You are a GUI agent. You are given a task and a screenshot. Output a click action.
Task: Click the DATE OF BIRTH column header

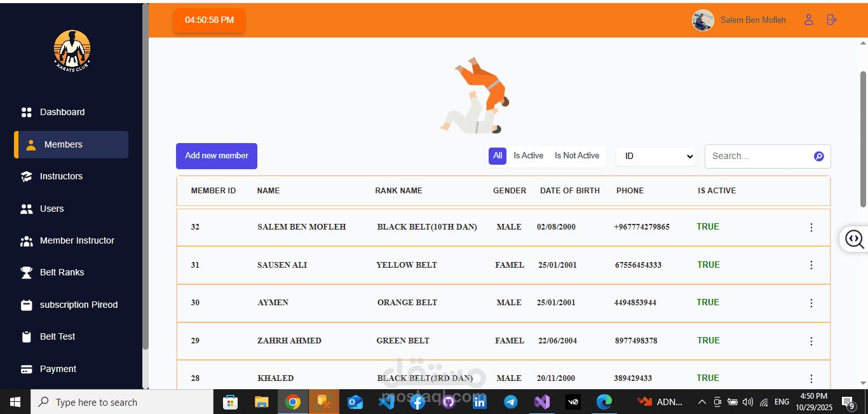coord(570,191)
